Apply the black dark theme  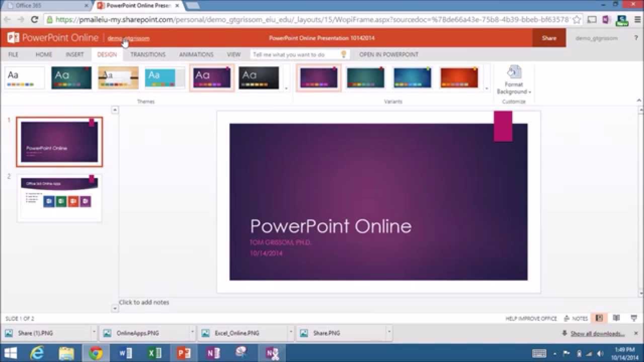point(259,78)
